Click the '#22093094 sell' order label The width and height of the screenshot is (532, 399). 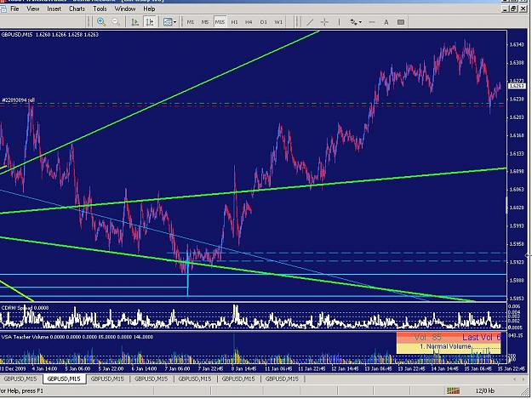point(19,100)
